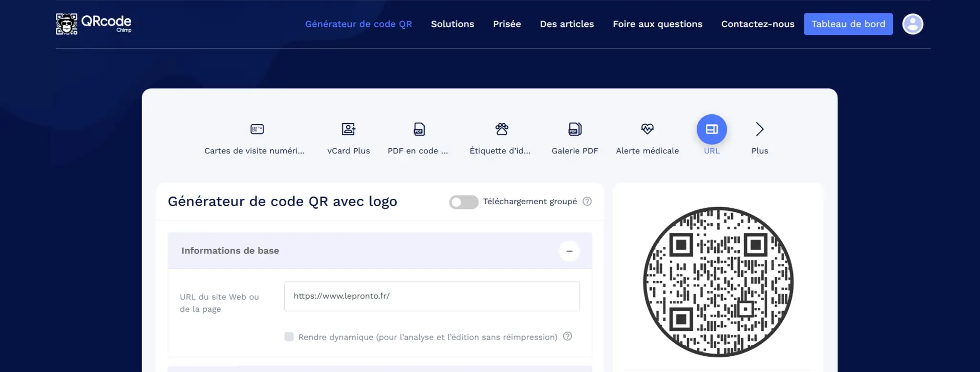
Task: Open the Solutions menu
Action: point(453,24)
